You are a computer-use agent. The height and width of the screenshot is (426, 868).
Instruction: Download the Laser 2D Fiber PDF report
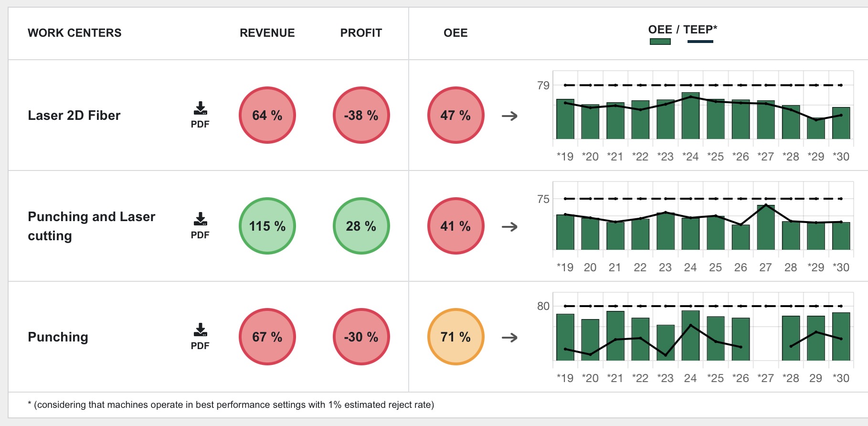200,115
